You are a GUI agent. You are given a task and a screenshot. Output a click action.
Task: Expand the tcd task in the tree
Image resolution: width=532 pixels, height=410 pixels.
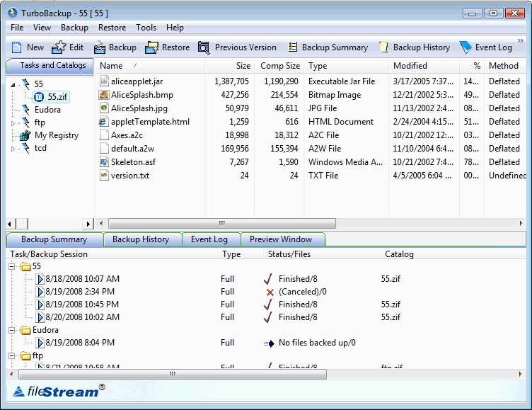tap(13, 149)
